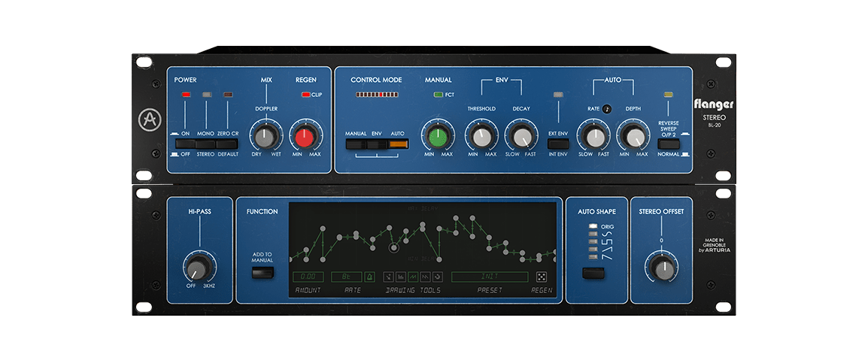The width and height of the screenshot is (868, 348).
Task: Click the CONTROL MODE label
Action: tap(376, 80)
